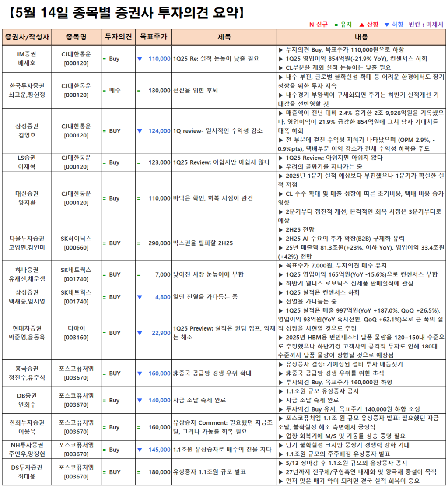Click the blue down-arrow beside target price 140,000

point(140,401)
